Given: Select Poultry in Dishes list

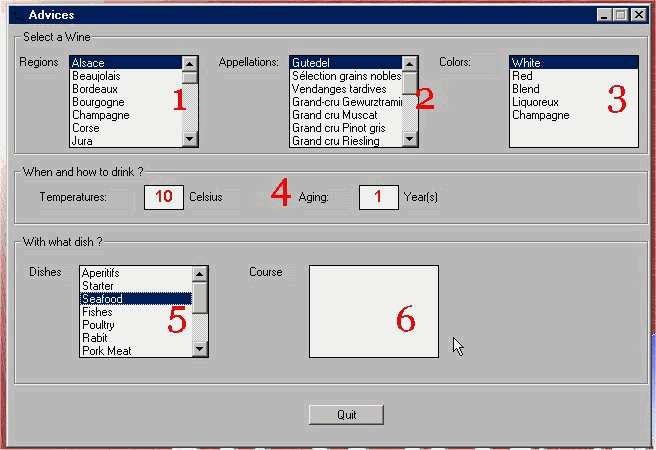Looking at the screenshot, I should click(x=98, y=325).
